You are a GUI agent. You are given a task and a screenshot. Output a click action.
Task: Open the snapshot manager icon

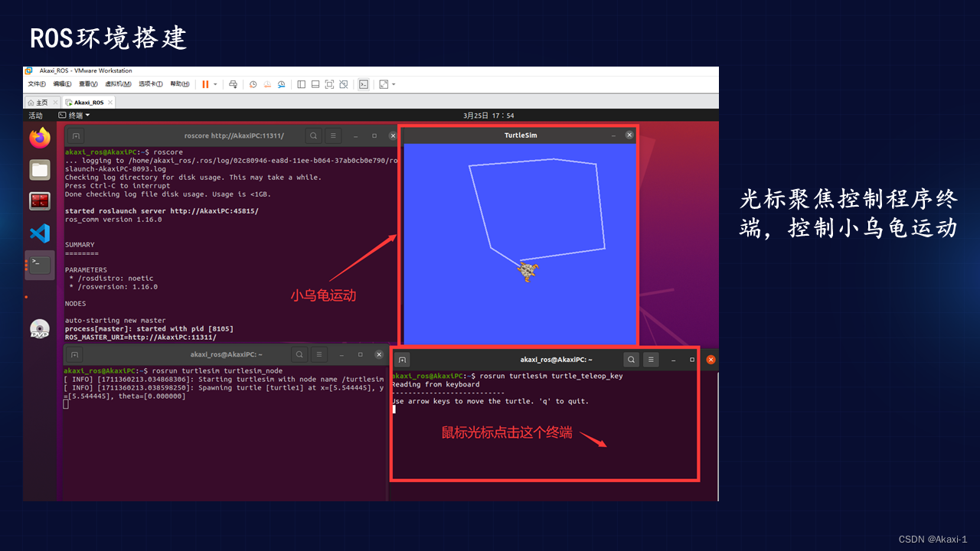[282, 84]
